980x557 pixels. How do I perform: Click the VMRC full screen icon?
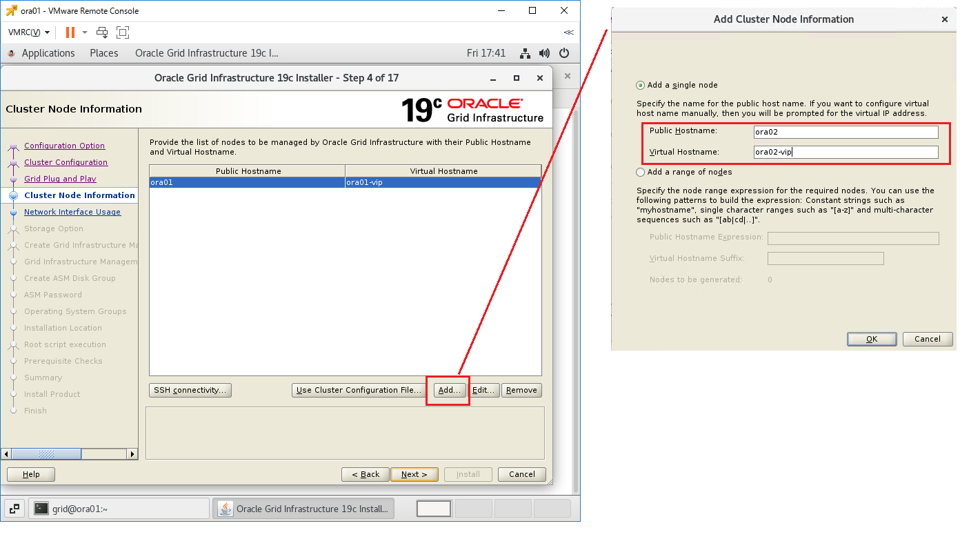point(123,32)
